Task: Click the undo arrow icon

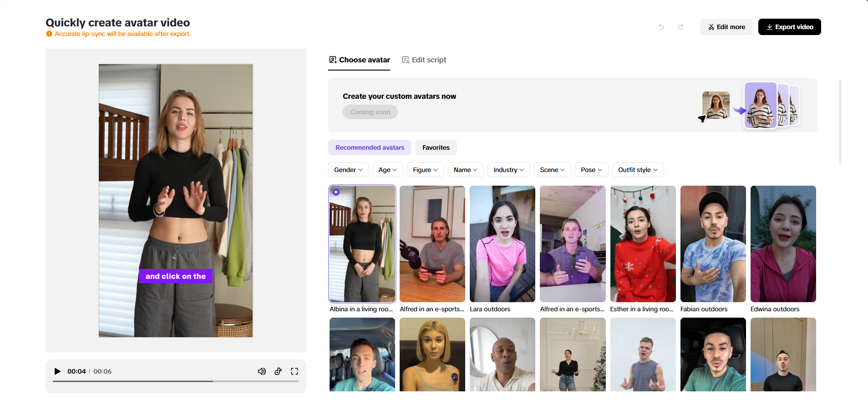Action: [661, 27]
